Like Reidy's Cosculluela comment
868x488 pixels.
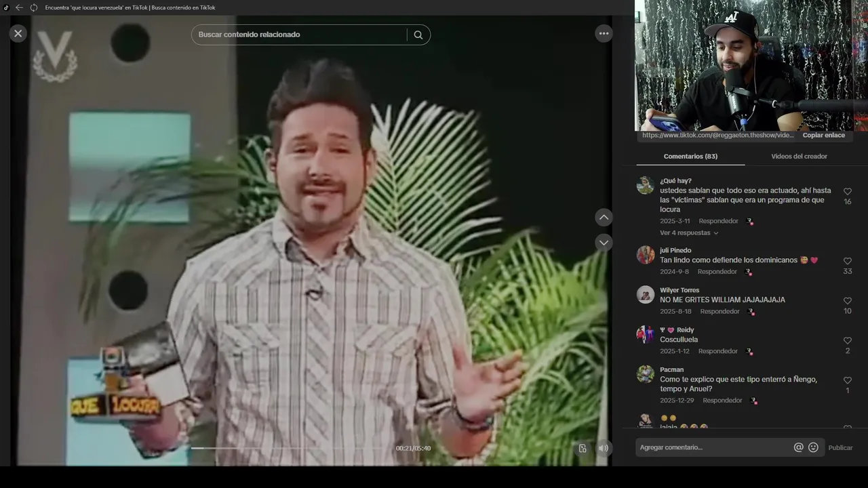coord(847,341)
